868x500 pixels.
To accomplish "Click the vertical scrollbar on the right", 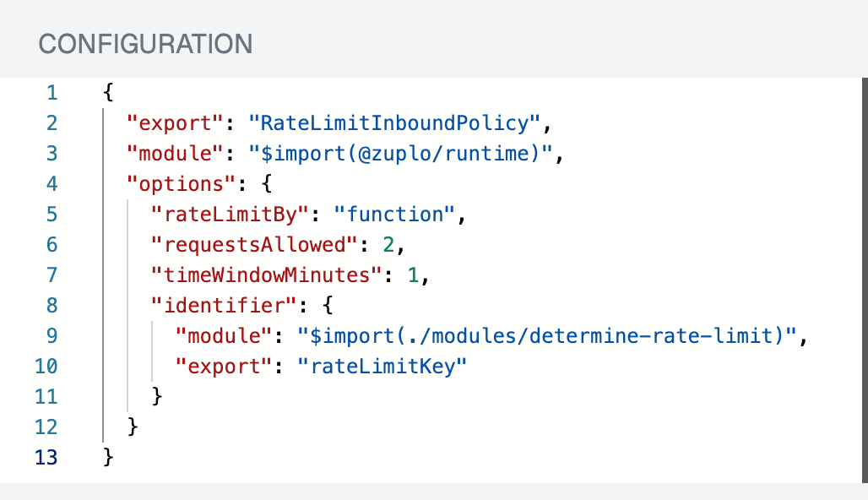I will 861,253.
